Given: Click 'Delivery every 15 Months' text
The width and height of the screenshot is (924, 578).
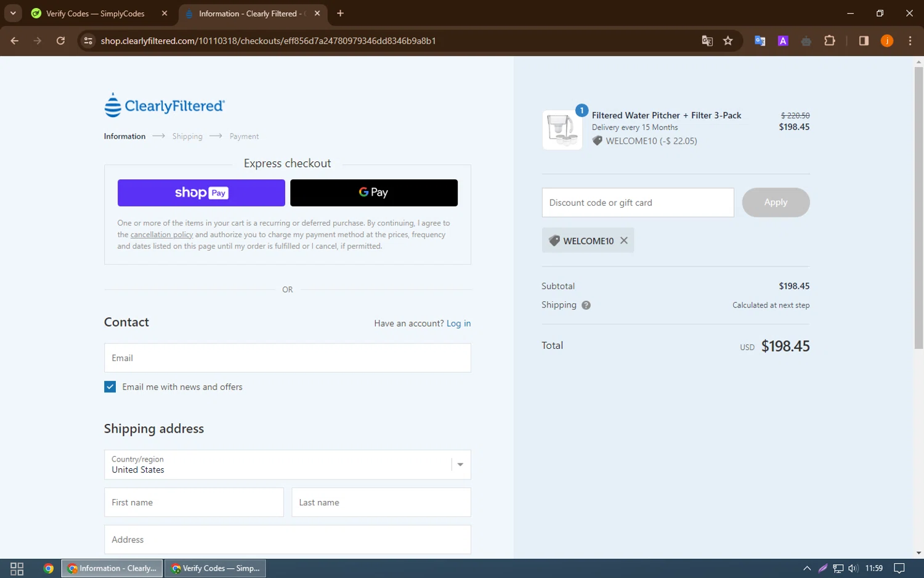Looking at the screenshot, I should tap(634, 128).
